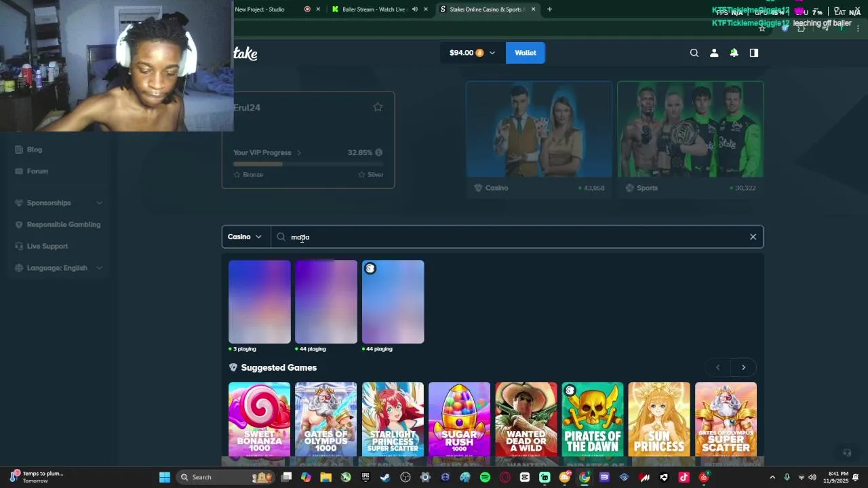The width and height of the screenshot is (868, 488).
Task: Show hidden system tray icons
Action: (x=772, y=477)
